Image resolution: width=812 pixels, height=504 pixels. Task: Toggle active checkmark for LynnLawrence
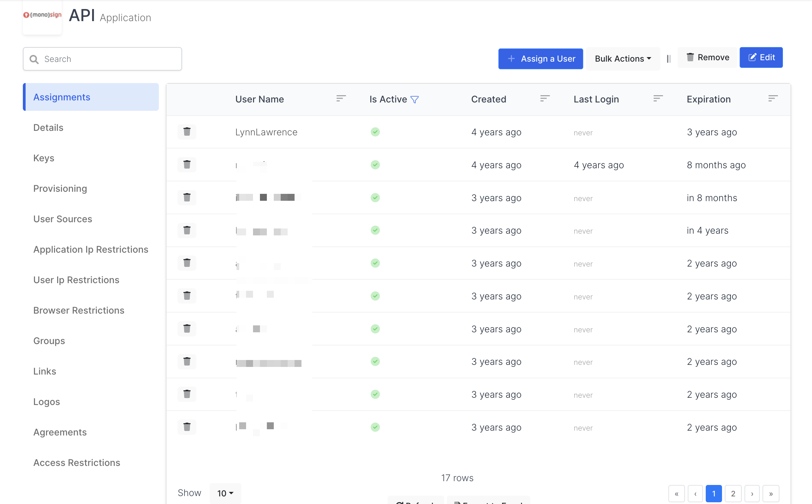pyautogui.click(x=375, y=132)
